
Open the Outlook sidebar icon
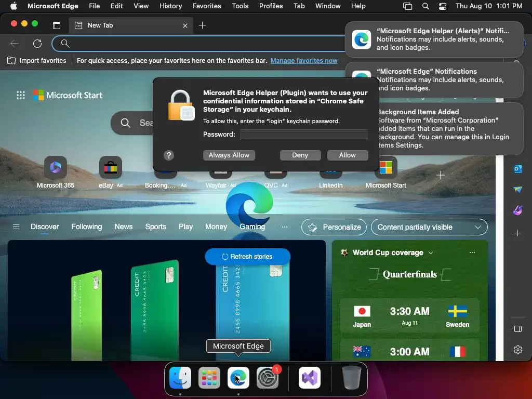(518, 169)
